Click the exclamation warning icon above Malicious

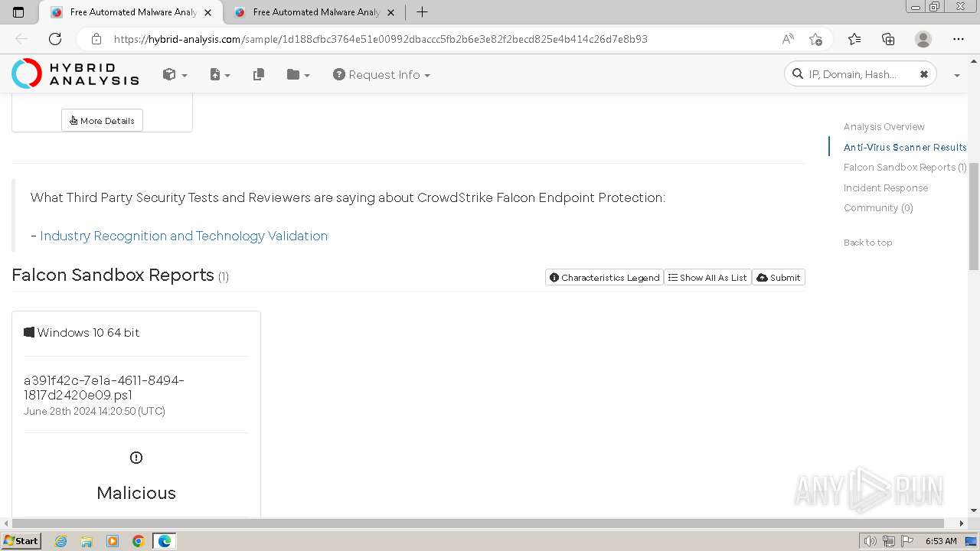tap(136, 458)
